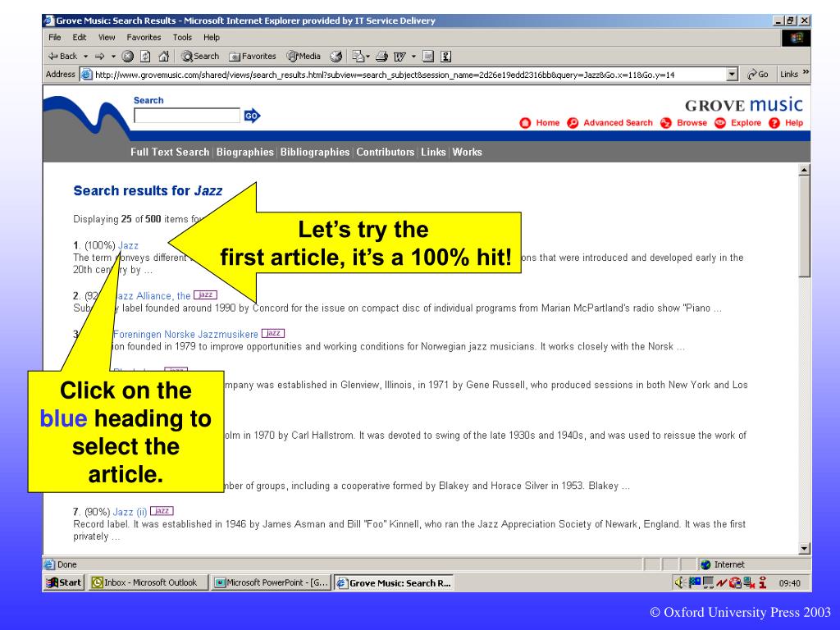
Task: Click the 09:40 system tray clock
Action: point(790,583)
